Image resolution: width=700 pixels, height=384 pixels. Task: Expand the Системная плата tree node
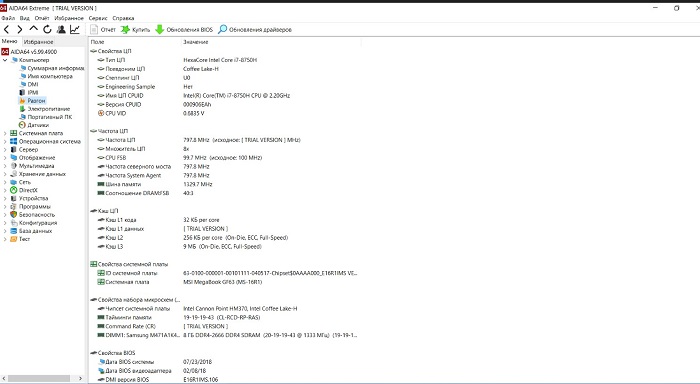tap(5, 133)
